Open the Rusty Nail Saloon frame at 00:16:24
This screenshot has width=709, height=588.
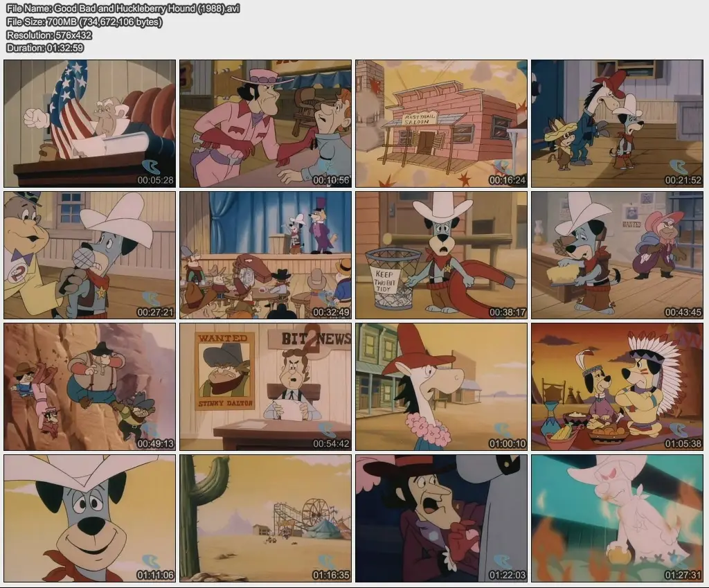pyautogui.click(x=441, y=123)
